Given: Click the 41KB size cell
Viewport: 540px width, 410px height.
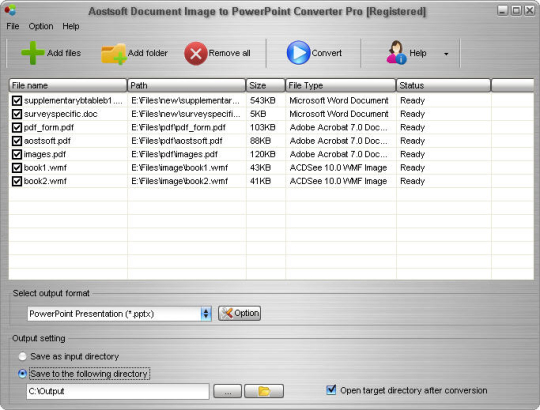Looking at the screenshot, I should point(260,181).
